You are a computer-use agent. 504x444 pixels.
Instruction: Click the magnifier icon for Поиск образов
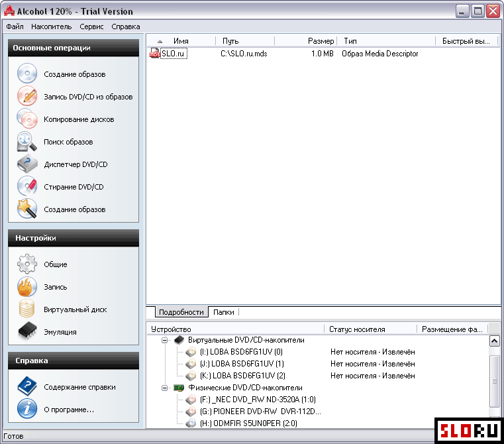pos(27,141)
